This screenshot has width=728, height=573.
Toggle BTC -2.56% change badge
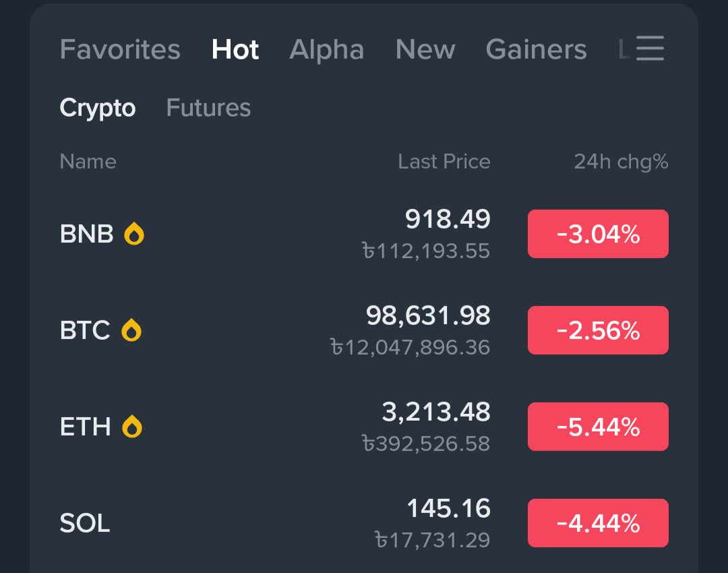598,330
